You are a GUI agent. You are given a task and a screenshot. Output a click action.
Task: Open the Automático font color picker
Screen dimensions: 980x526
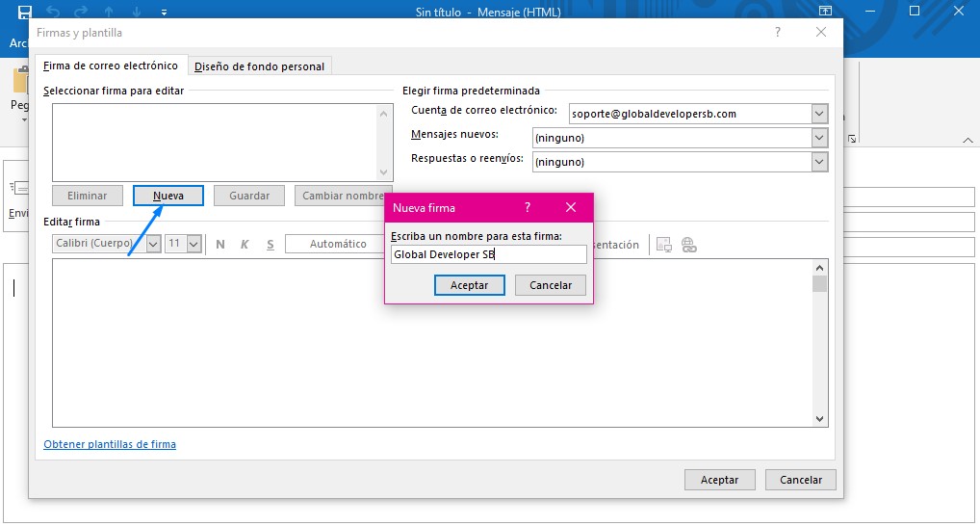coord(337,245)
